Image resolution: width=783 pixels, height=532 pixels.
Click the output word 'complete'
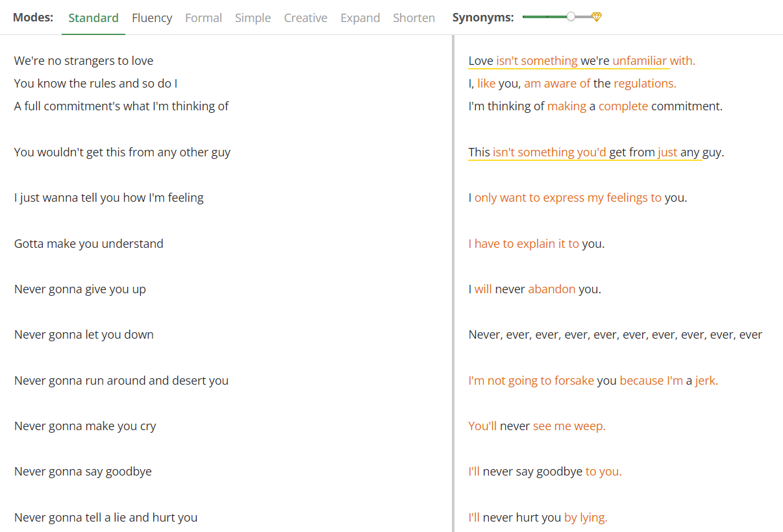pyautogui.click(x=623, y=106)
